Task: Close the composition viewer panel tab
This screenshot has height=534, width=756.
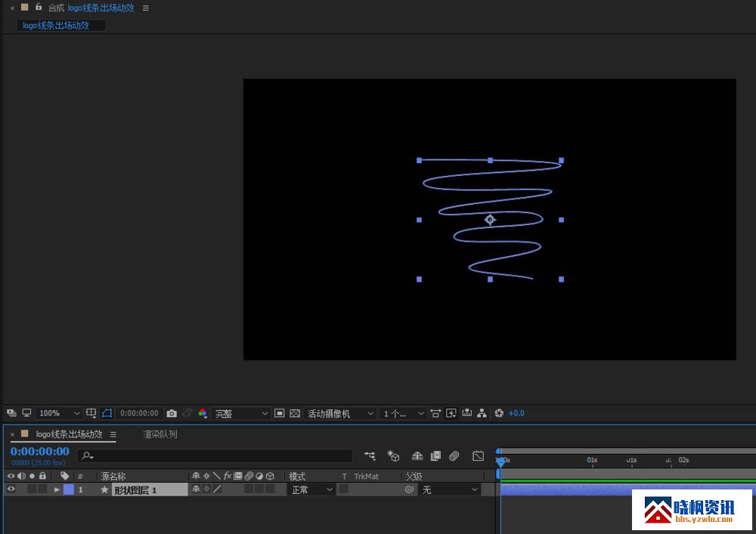Action: click(12, 8)
